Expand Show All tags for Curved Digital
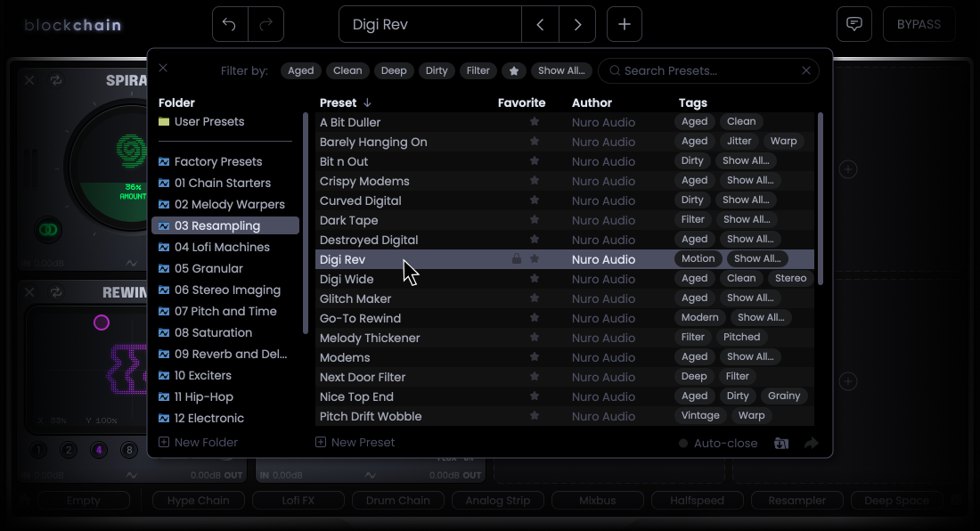 click(x=746, y=200)
